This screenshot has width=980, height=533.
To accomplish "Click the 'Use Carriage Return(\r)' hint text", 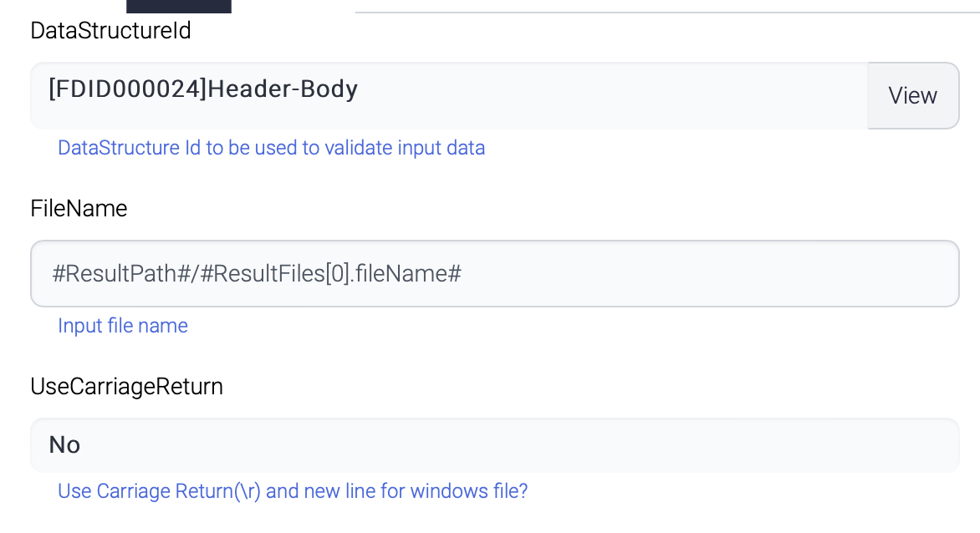I will [292, 491].
